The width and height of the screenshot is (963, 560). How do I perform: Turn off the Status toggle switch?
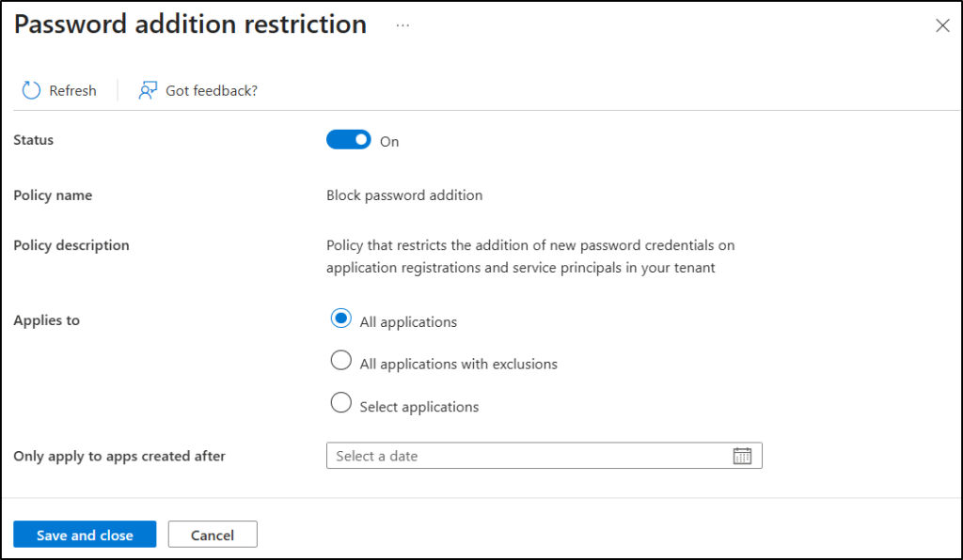[x=349, y=140]
